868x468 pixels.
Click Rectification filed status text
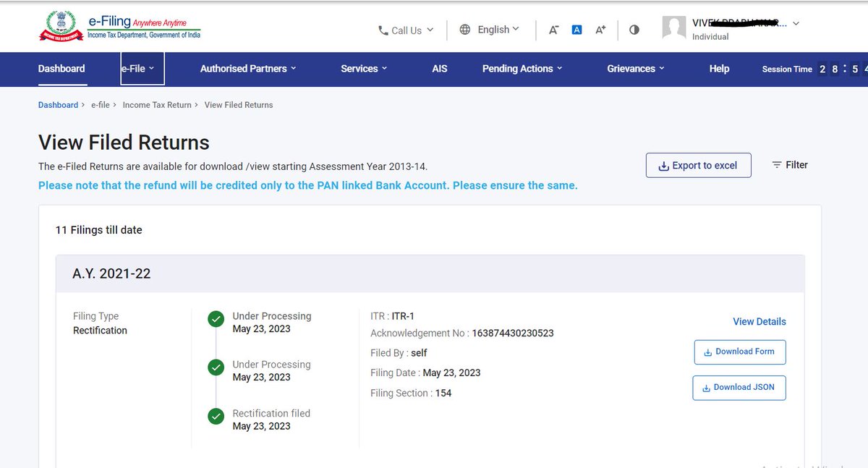pyautogui.click(x=271, y=414)
